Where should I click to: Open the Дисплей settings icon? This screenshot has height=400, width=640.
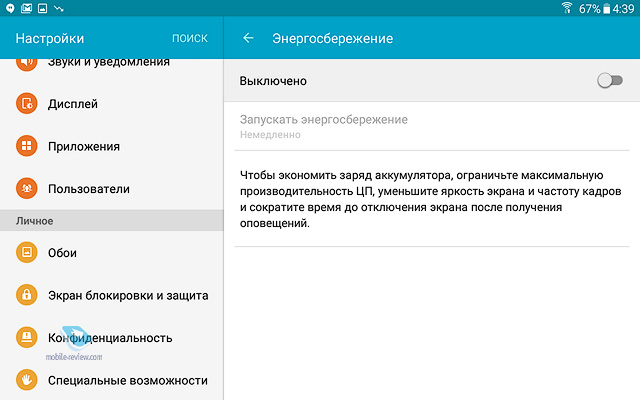coord(26,104)
